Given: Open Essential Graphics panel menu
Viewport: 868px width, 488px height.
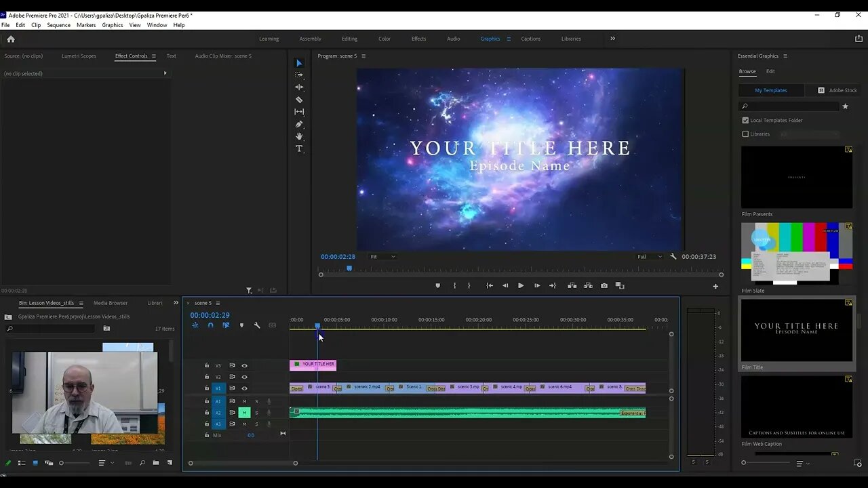Looking at the screenshot, I should point(785,56).
